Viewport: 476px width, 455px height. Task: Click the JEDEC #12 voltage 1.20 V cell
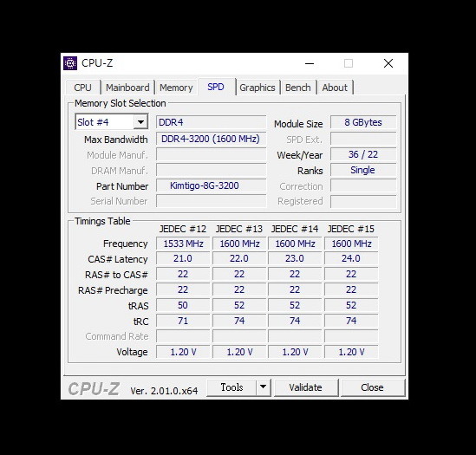coord(183,352)
